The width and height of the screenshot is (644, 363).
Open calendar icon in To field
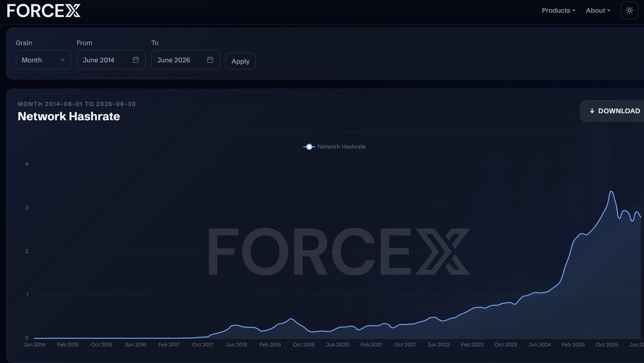[210, 60]
